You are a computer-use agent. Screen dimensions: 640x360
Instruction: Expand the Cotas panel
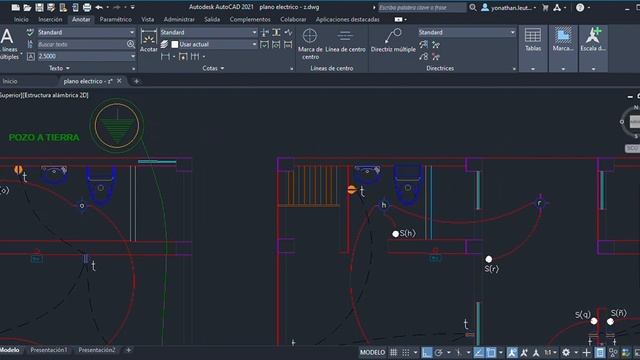pos(213,68)
